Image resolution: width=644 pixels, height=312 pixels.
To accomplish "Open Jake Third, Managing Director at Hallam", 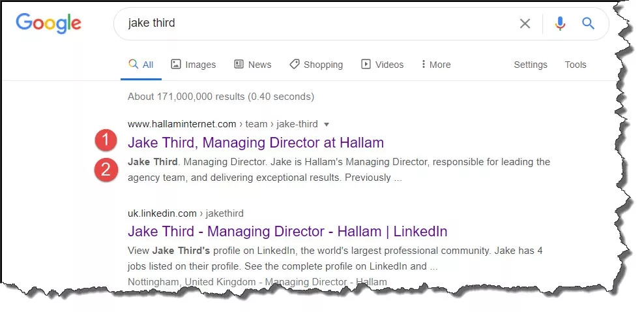I will coord(256,142).
